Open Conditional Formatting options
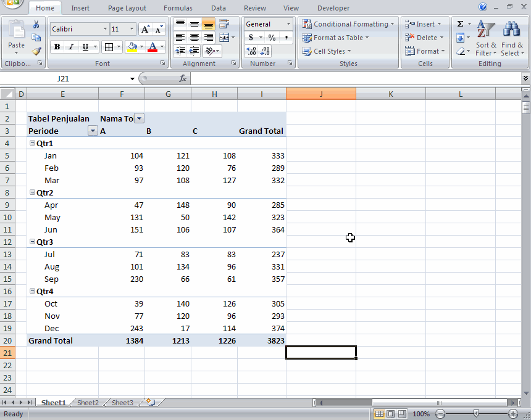This screenshot has height=420, width=531. tap(348, 24)
